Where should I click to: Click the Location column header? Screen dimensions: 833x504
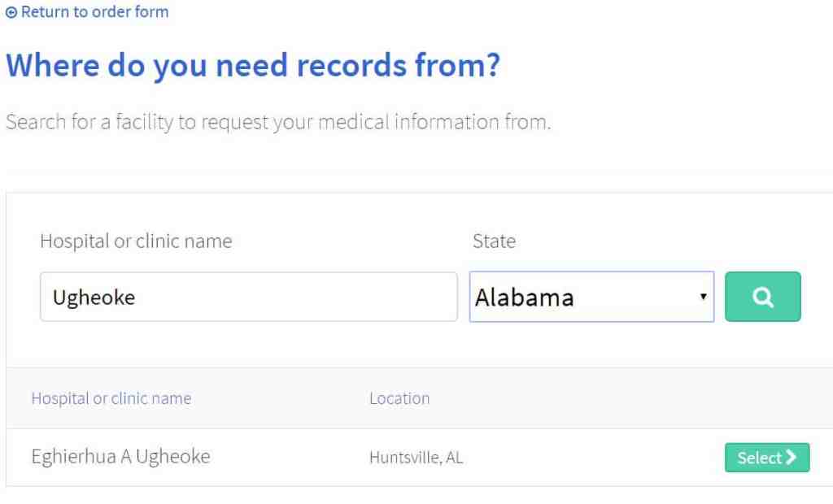coord(399,398)
